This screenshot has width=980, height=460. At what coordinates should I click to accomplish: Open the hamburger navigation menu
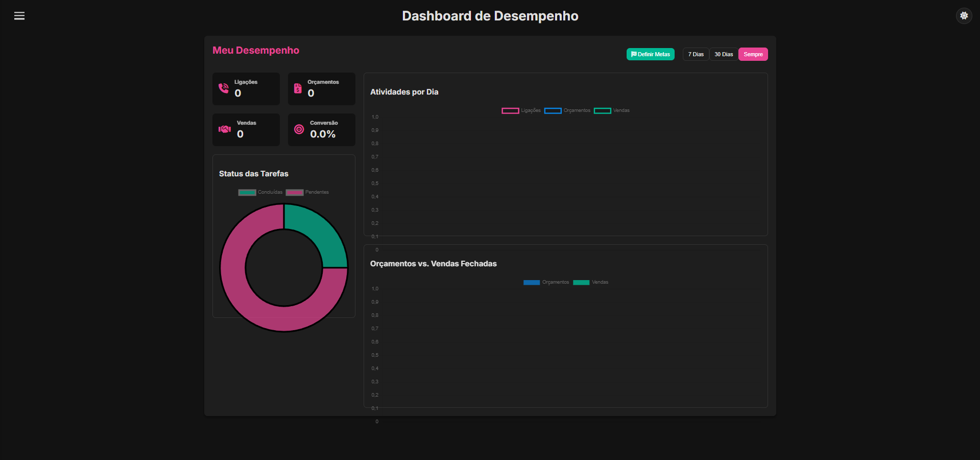click(19, 16)
